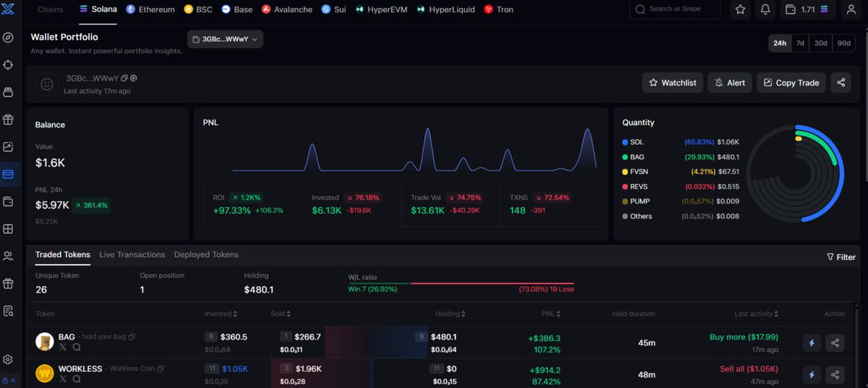Screen dimensions: 868x388
Task: Open the favorites star icon in header
Action: tap(741, 9)
